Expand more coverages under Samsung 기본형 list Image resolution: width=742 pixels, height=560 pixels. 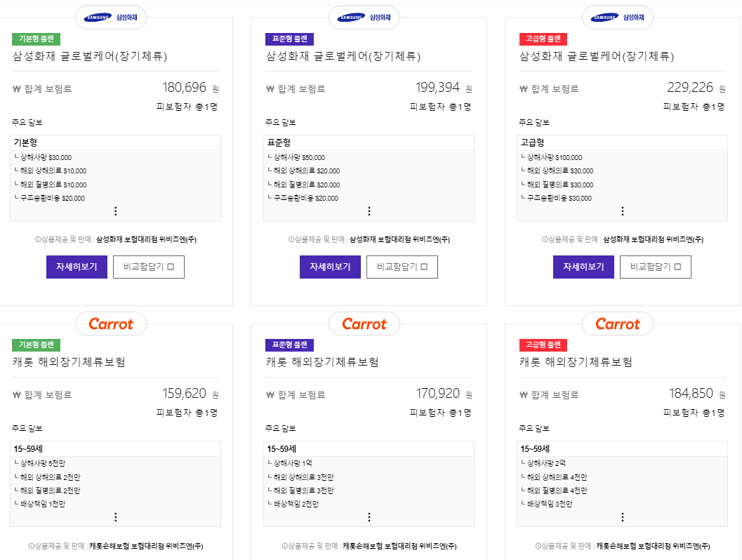pos(115,210)
